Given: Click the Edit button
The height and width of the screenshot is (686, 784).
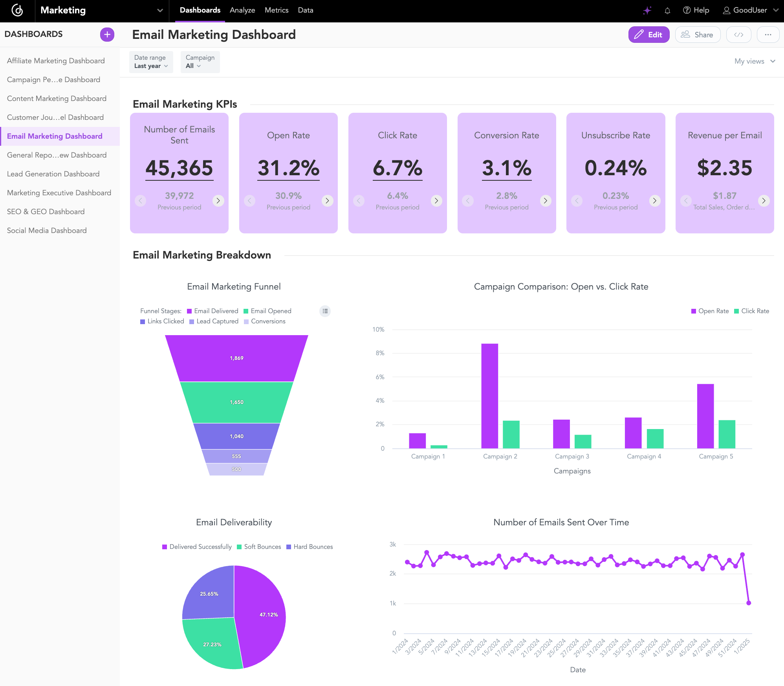Looking at the screenshot, I should [x=649, y=35].
